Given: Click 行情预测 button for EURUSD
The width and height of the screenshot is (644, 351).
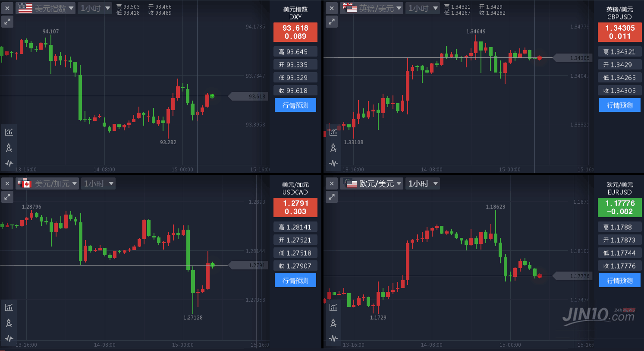Looking at the screenshot, I should tap(620, 281).
